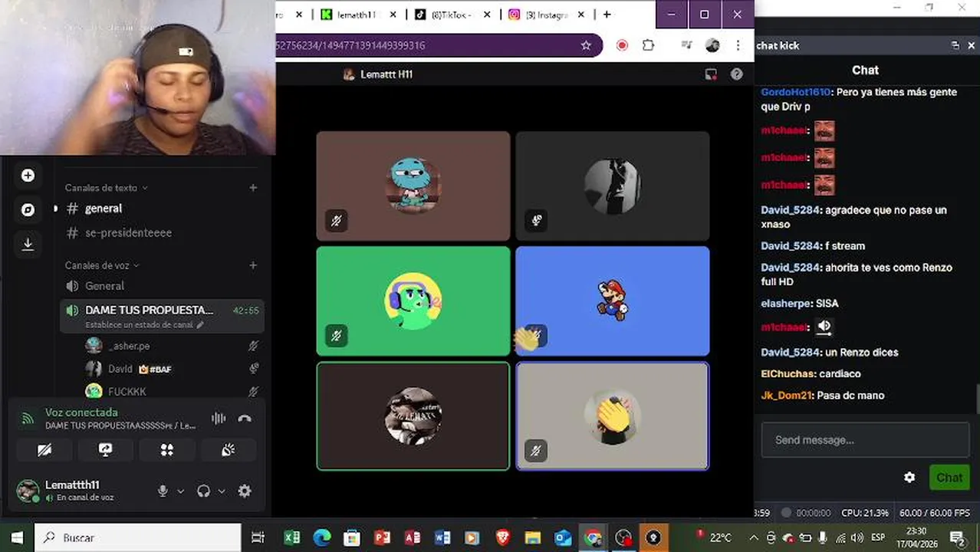Open Windows Start menu
The image size is (980, 552).
[x=17, y=537]
